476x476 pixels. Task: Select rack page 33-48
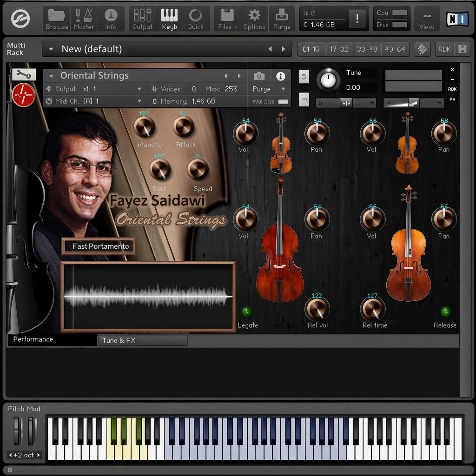(367, 49)
